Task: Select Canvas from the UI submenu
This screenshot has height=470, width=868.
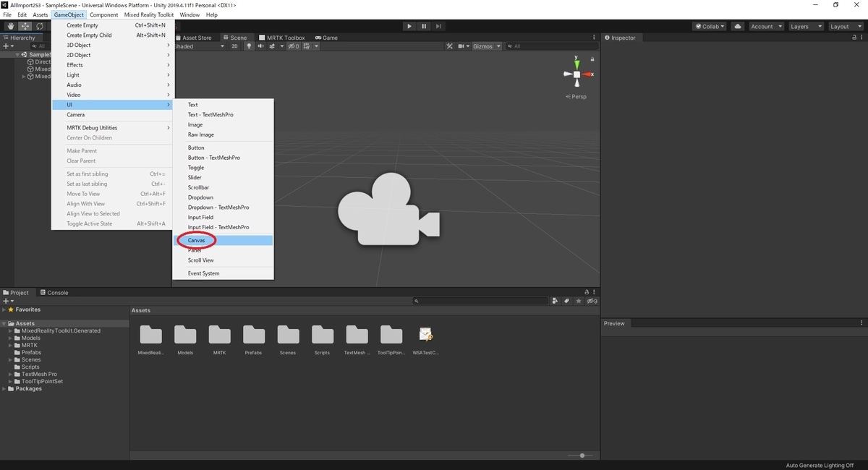Action: pyautogui.click(x=223, y=240)
